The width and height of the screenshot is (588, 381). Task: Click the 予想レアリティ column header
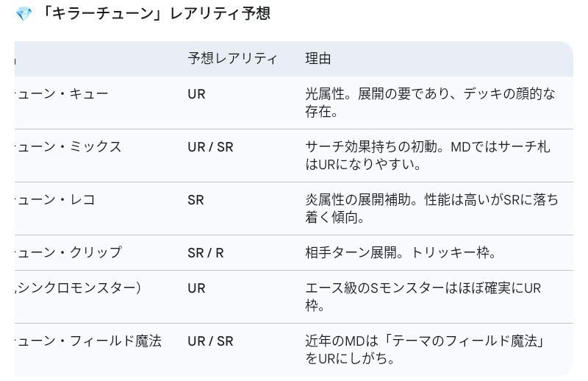pyautogui.click(x=232, y=59)
